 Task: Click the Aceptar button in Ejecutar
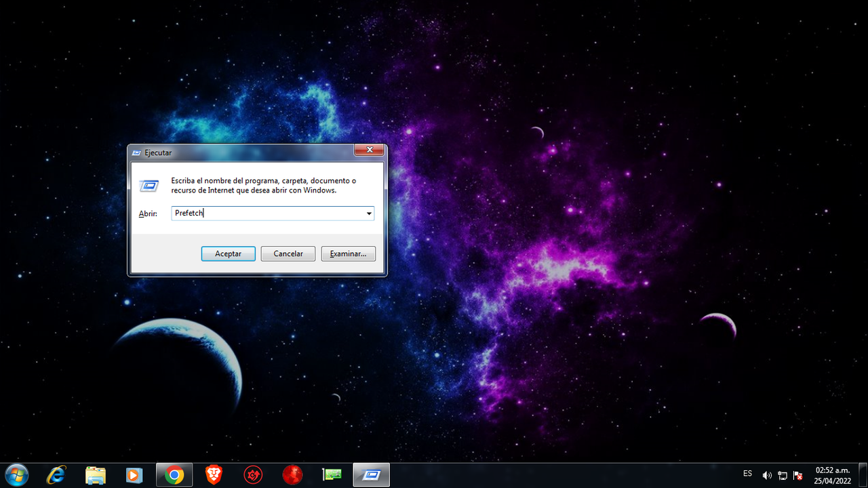(x=229, y=253)
